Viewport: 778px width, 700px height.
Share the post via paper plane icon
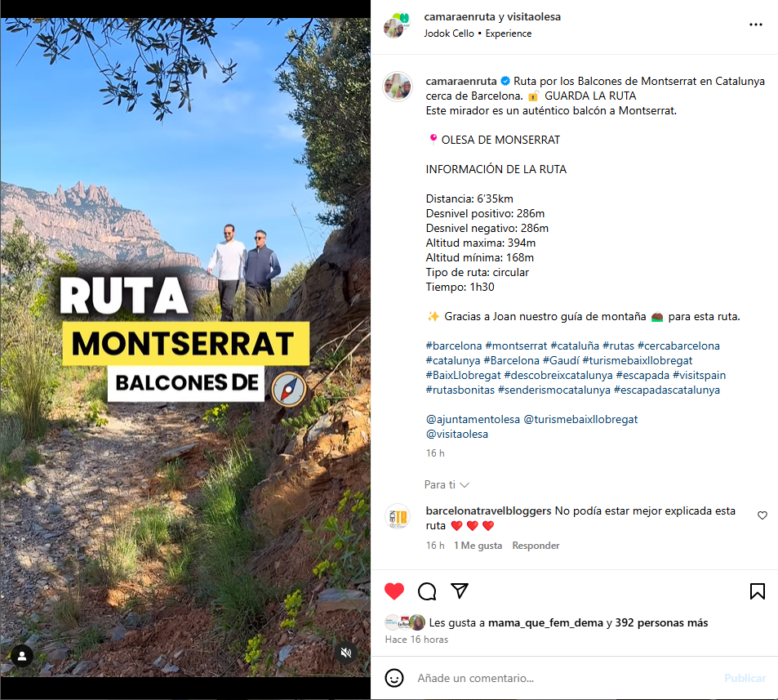click(x=460, y=591)
